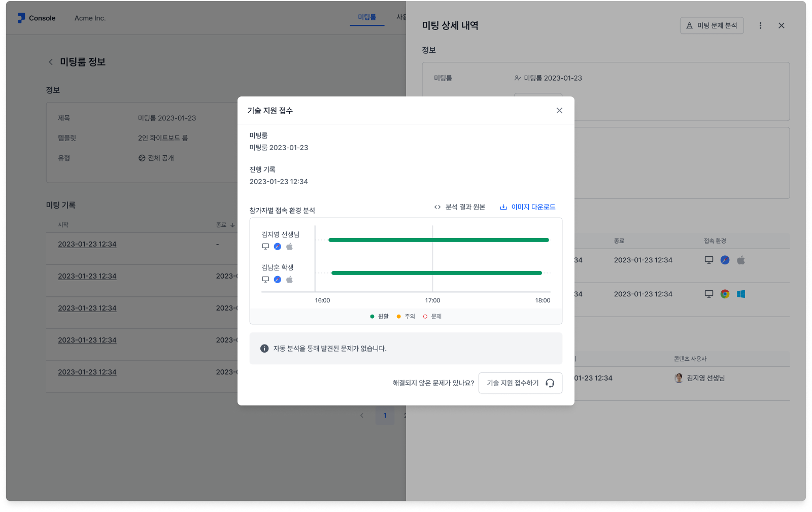Click 17:00 time label on chart axis
This screenshot has width=812, height=512.
coord(432,300)
